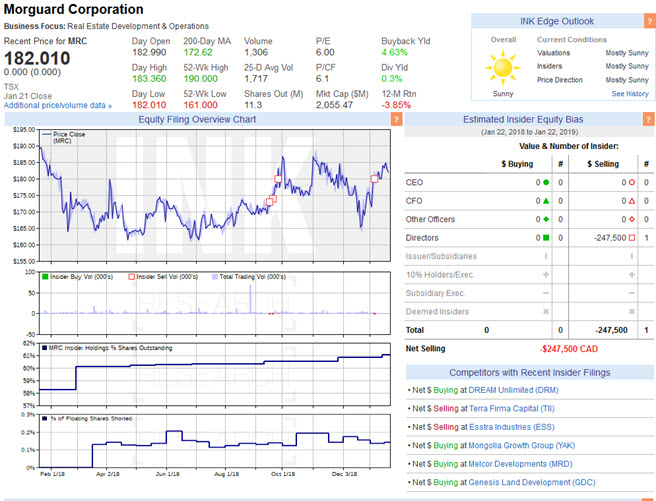
Task: Open the Estimated Insider Equity Bias help icon
Action: [x=648, y=120]
